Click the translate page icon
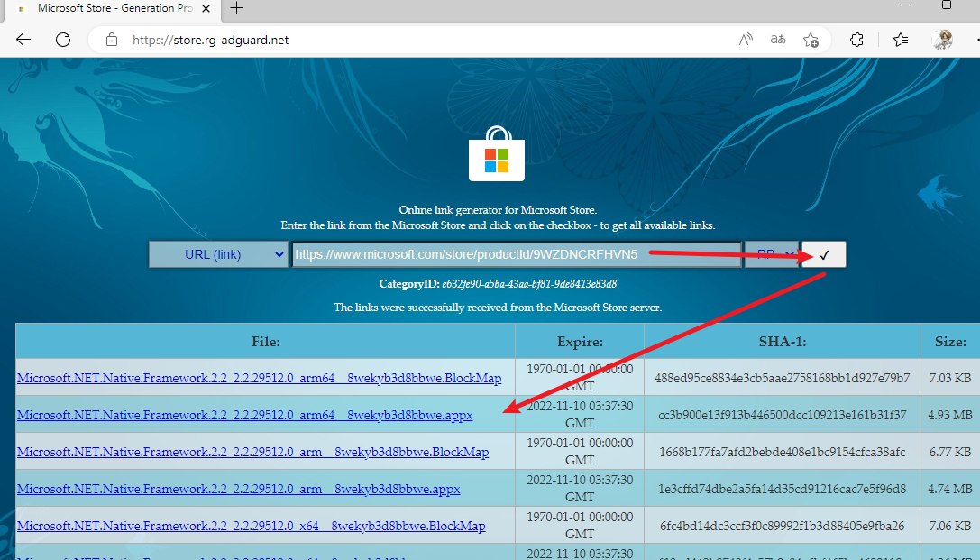The width and height of the screenshot is (980, 560). pyautogui.click(x=777, y=40)
